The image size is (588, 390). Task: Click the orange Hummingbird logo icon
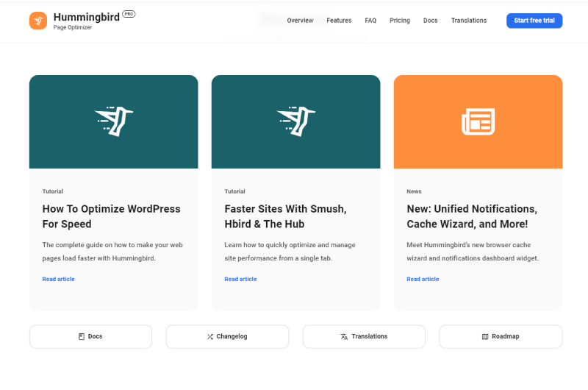38,21
